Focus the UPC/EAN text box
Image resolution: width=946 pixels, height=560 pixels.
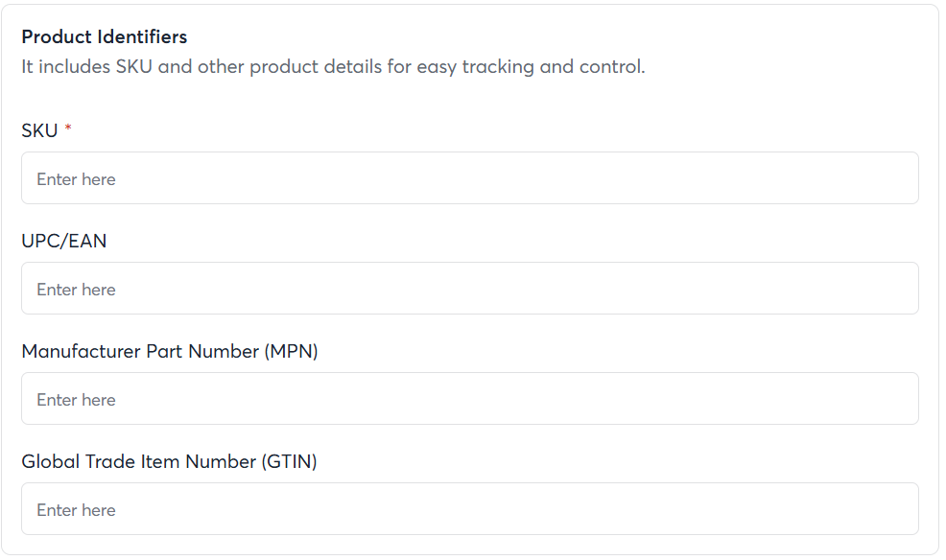pyautogui.click(x=469, y=289)
